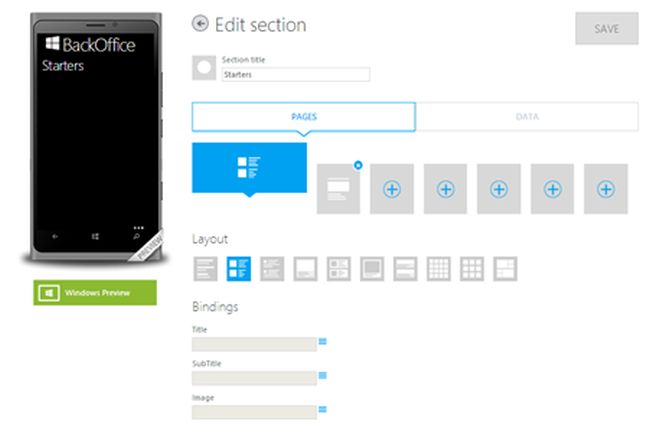Choose the plain text list layout
Viewport: 650px width, 438px height.
pos(206,269)
